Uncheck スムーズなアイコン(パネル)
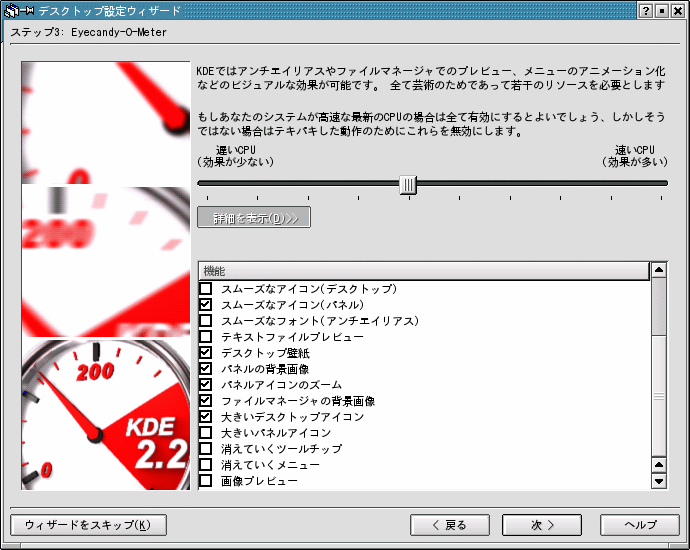Screen dimensions: 690x550 (x=206, y=304)
